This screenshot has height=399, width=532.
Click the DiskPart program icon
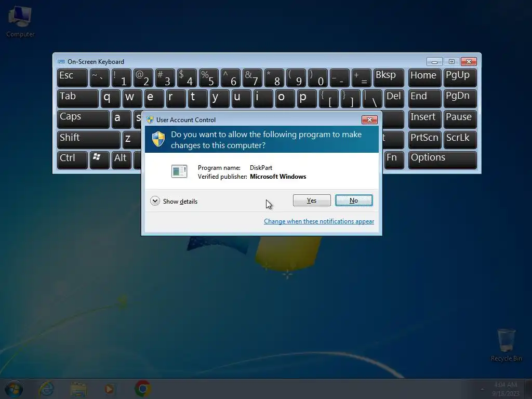(x=179, y=171)
